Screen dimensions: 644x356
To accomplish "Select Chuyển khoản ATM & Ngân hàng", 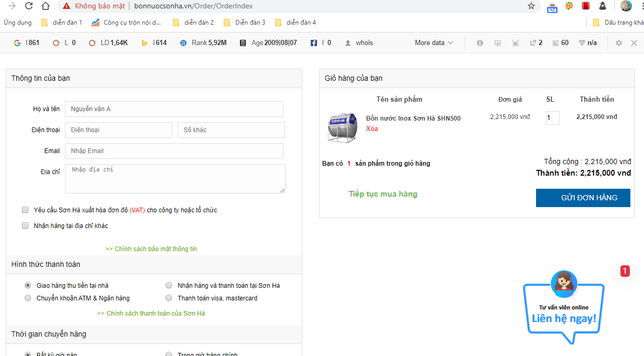I will 28,298.
